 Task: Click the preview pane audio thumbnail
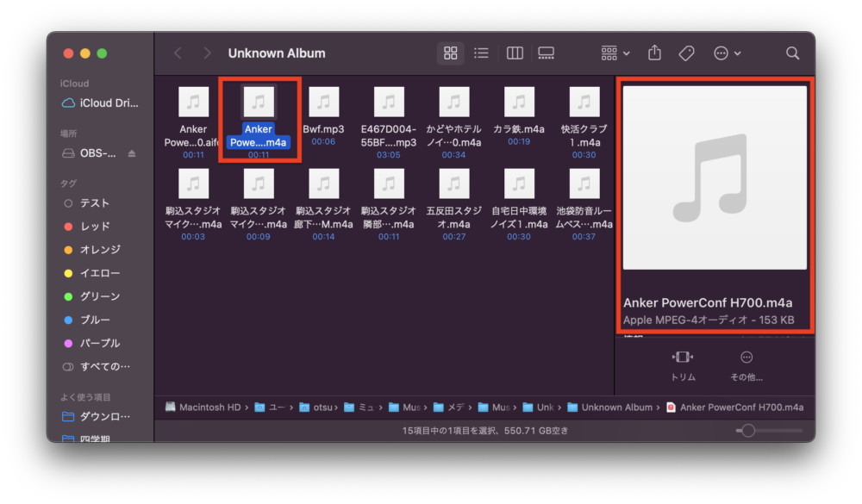click(715, 177)
